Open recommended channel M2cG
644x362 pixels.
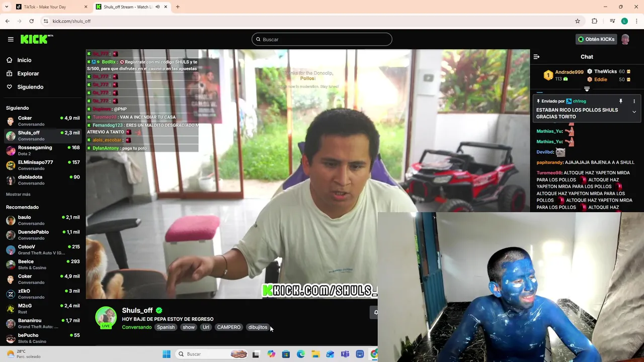coord(43,309)
